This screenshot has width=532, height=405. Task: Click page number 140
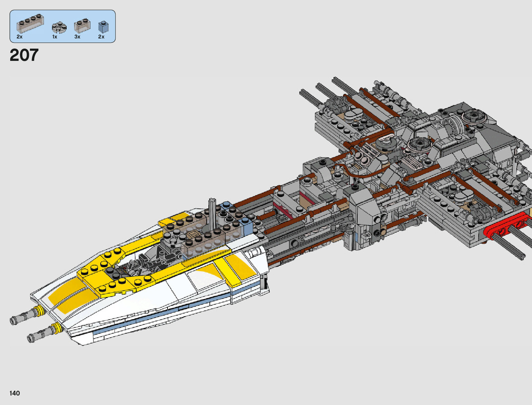point(15,393)
